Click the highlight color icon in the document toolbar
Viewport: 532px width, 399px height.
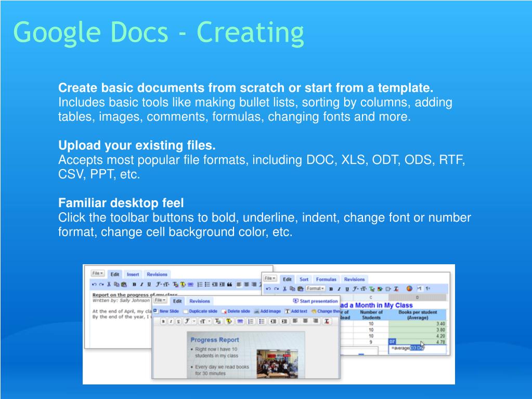click(x=183, y=285)
